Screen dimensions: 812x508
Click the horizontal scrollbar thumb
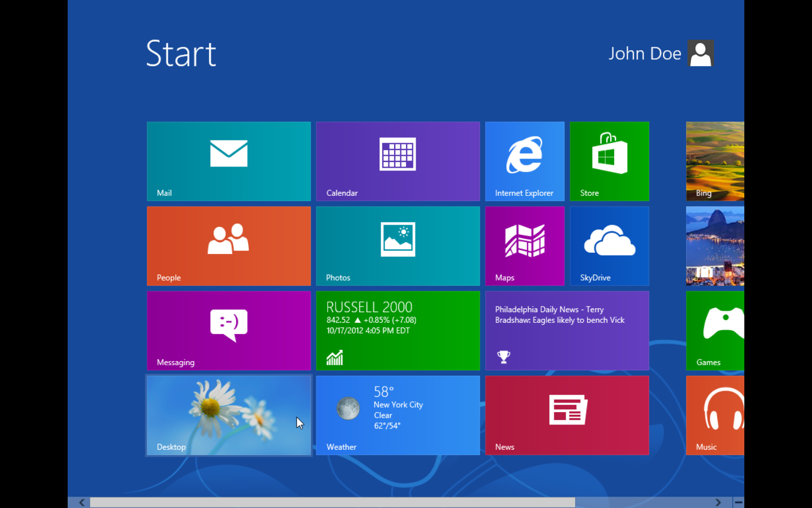point(333,502)
